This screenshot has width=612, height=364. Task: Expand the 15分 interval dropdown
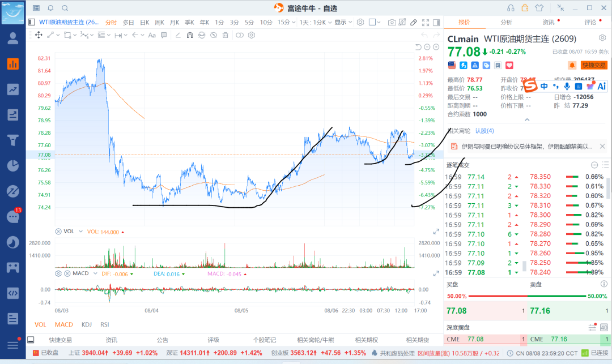tap(286, 23)
